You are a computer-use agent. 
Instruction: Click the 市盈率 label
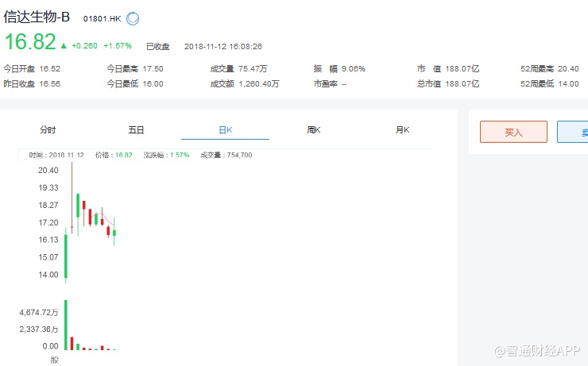[326, 84]
